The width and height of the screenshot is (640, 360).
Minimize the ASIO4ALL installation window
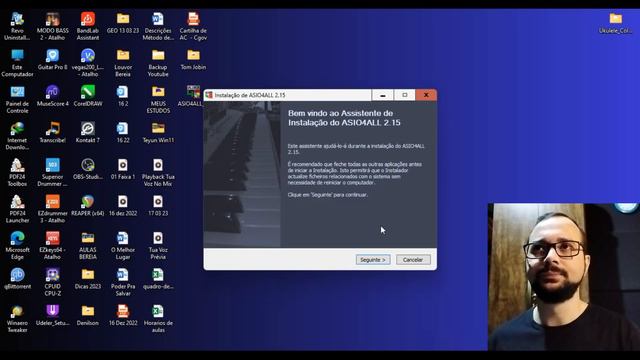tap(382, 95)
